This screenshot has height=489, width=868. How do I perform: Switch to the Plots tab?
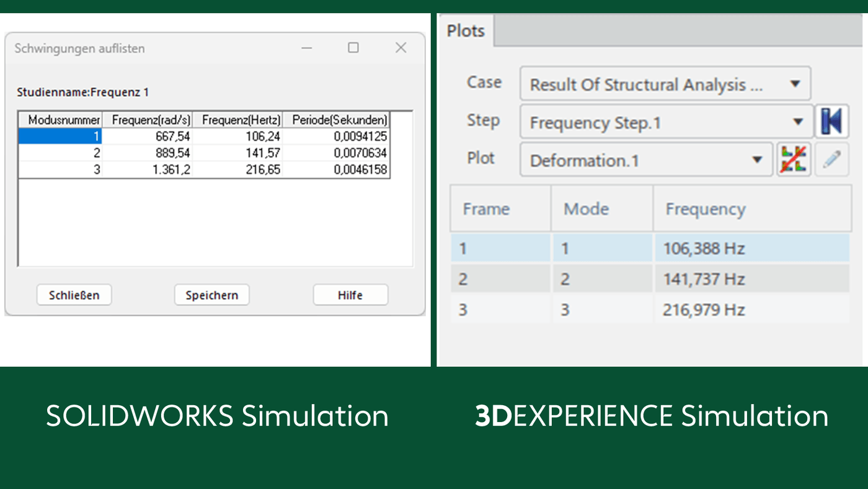click(466, 30)
